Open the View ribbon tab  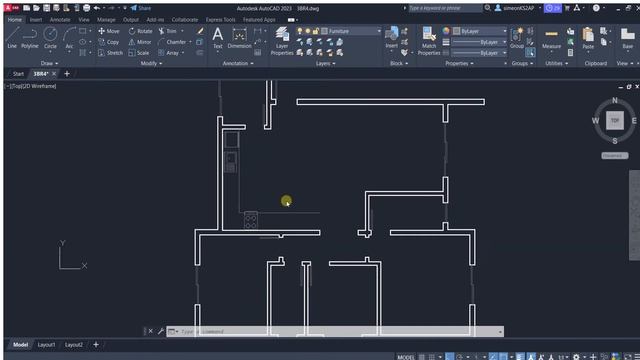tap(84, 20)
